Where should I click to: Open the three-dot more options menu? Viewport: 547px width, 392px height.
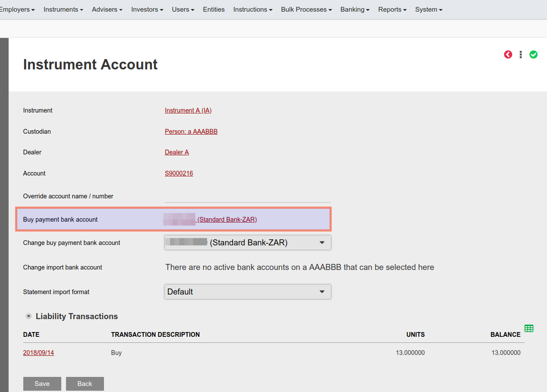pyautogui.click(x=521, y=54)
